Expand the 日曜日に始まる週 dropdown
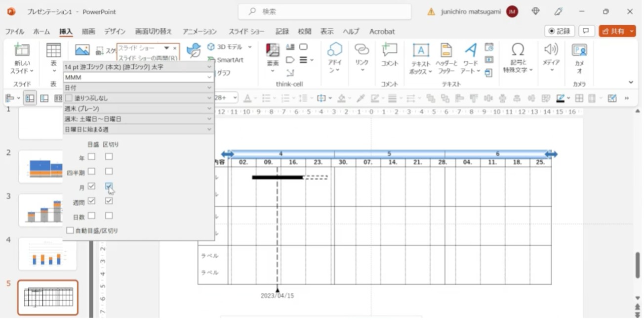644x320 pixels. pos(209,129)
